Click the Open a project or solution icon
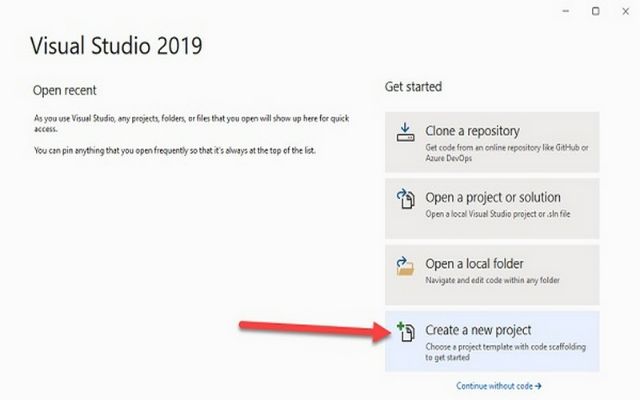The image size is (640, 400). 406,198
